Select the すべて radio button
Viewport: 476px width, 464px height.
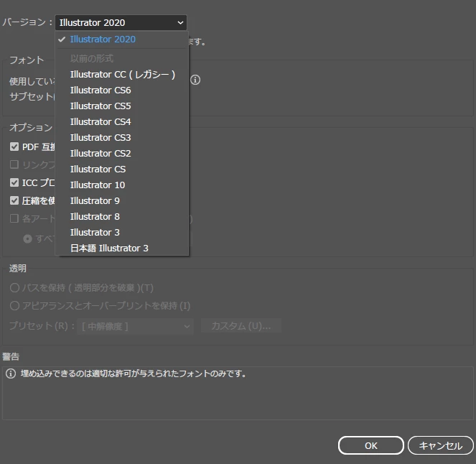[x=27, y=239]
